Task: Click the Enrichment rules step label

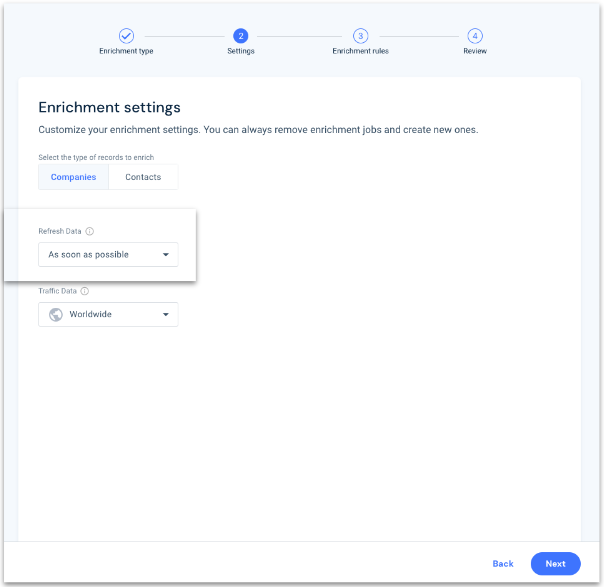Action: [x=360, y=51]
